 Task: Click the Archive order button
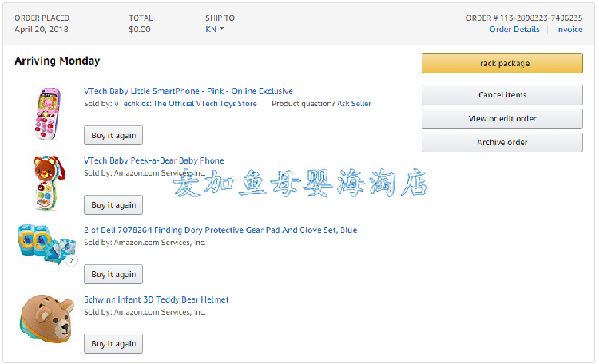[502, 142]
